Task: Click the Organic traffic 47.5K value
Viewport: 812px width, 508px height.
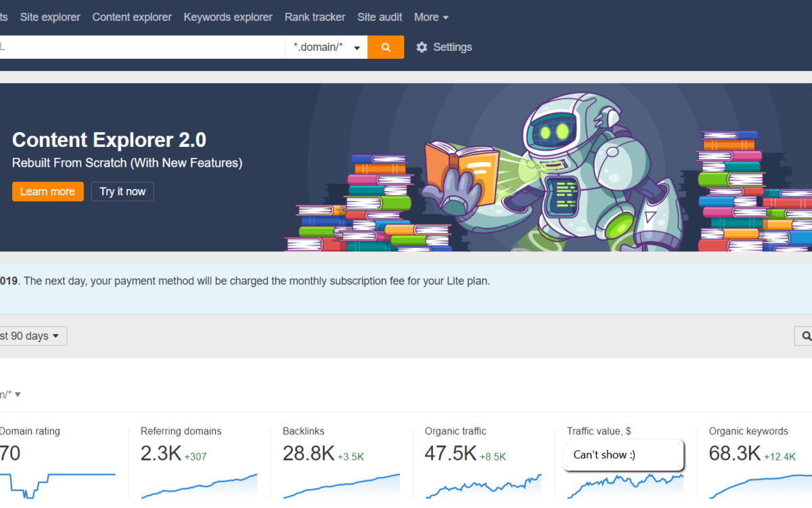Action: 451,453
